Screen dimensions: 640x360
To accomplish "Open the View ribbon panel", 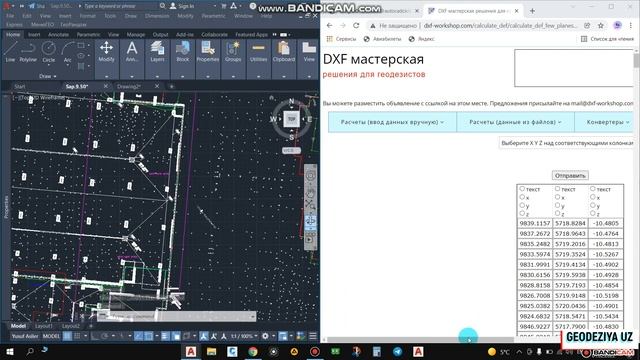I will click(x=309, y=52).
